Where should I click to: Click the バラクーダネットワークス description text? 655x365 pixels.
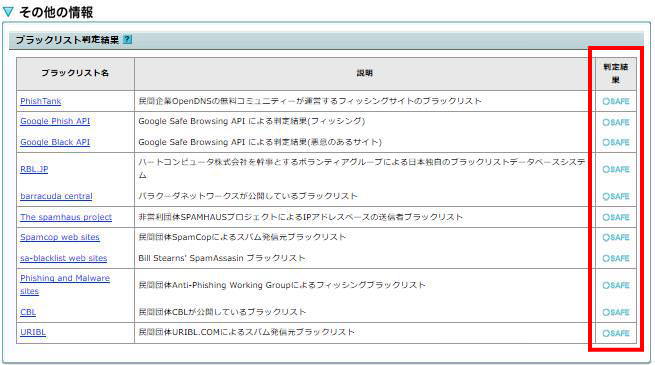coord(248,196)
